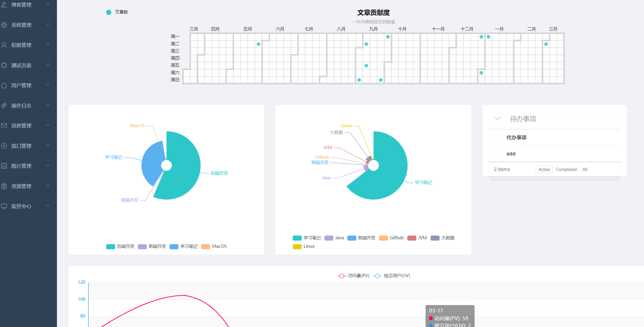Click the gear icon beside 系统管理
The height and width of the screenshot is (327, 644).
point(4,25)
